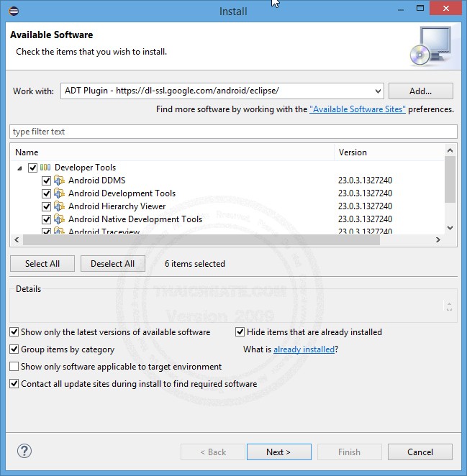467x476 pixels.
Task: Select the Android Development Tools row text
Action: (122, 193)
